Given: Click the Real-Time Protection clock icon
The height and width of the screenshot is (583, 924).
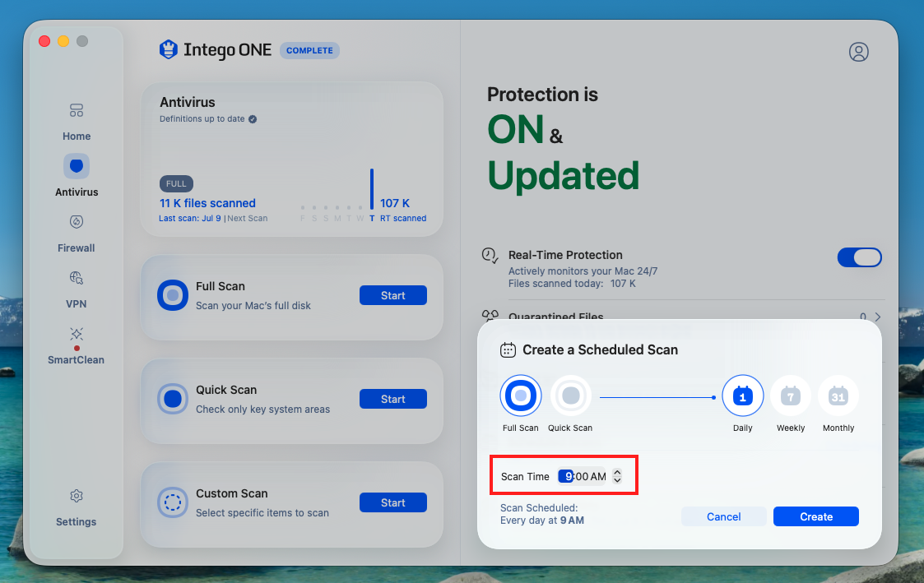Looking at the screenshot, I should (x=490, y=256).
